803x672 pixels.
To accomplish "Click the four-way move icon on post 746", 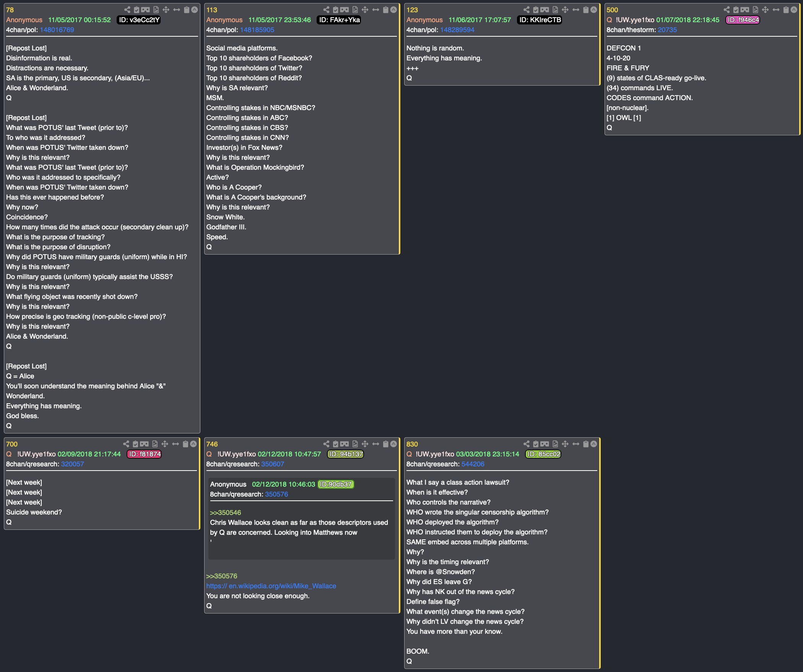I will click(365, 444).
